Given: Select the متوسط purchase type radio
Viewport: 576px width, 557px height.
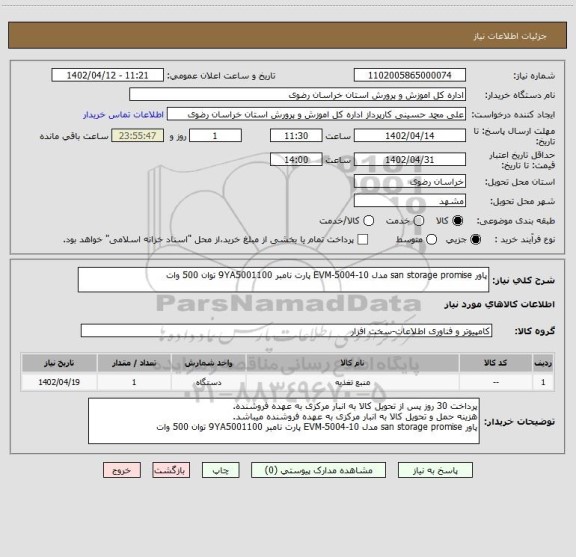Looking at the screenshot, I should pos(431,240).
